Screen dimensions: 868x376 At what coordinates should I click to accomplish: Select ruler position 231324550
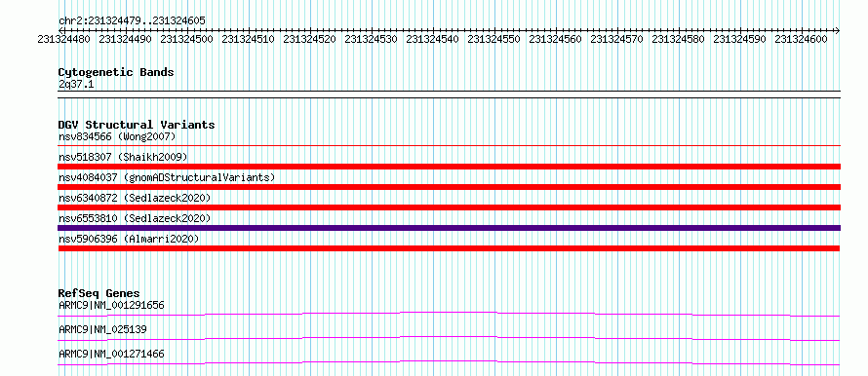pos(493,39)
